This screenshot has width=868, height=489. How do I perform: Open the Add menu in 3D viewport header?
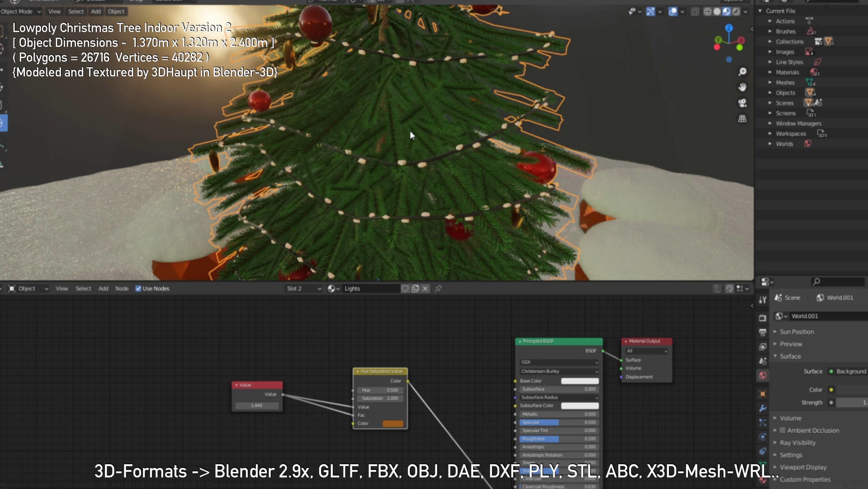(96, 12)
